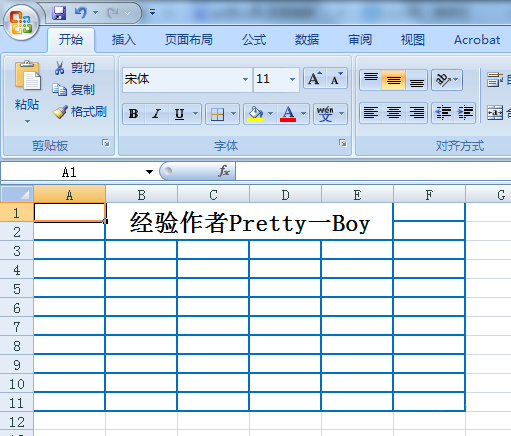
Task: Align text left
Action: tap(371, 113)
